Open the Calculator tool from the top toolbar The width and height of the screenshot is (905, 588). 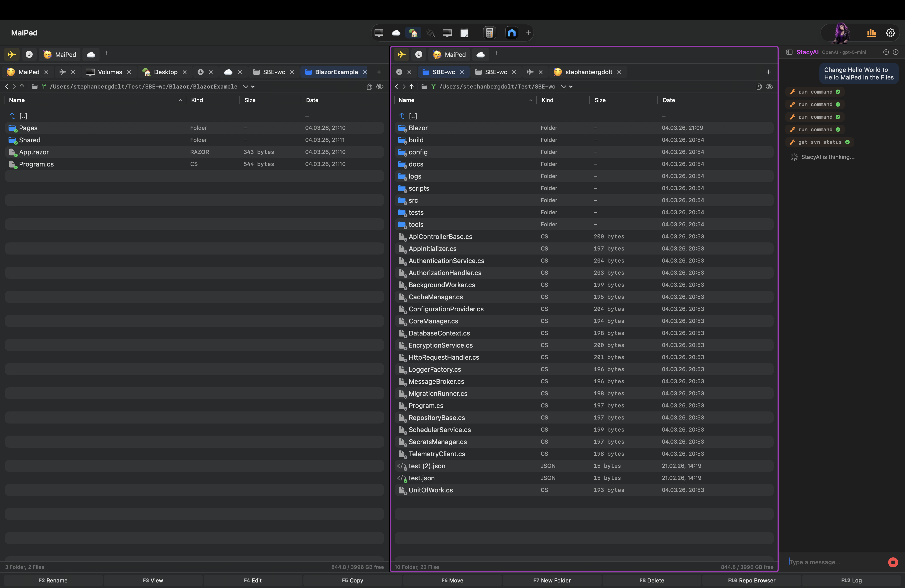(489, 33)
